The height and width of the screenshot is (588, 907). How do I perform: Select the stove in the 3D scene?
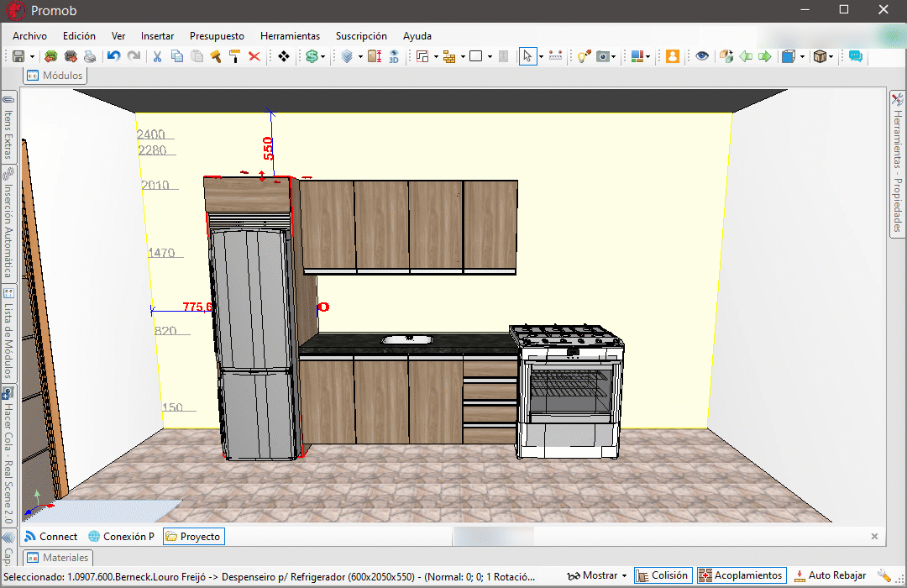coord(569,389)
